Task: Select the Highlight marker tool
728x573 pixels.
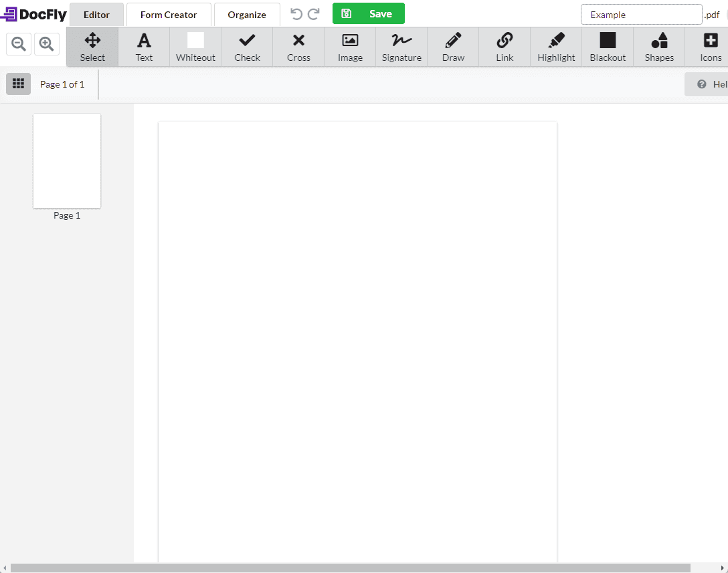Action: 556,47
